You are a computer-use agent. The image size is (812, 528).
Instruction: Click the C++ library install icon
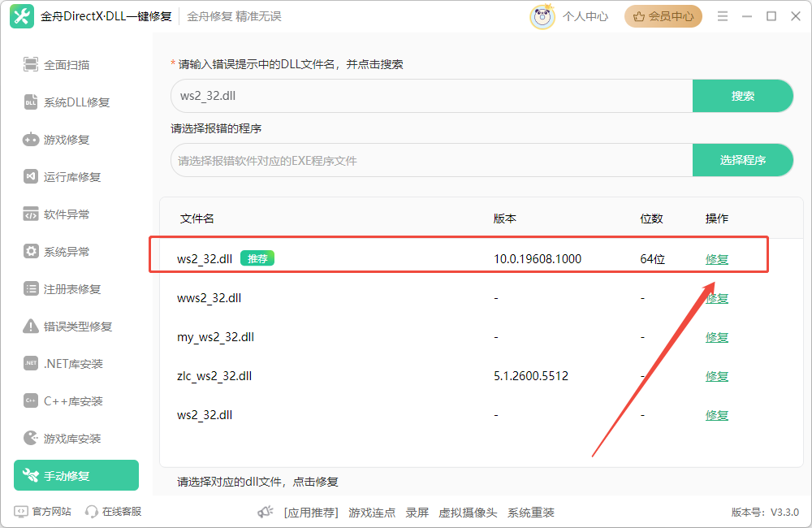(x=31, y=400)
